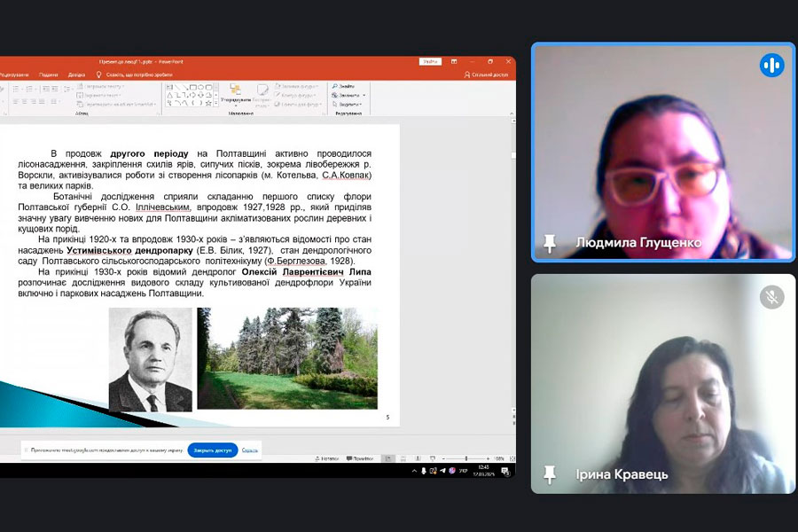Decrease the list indent level
This screenshot has height=532, width=798.
[46, 89]
